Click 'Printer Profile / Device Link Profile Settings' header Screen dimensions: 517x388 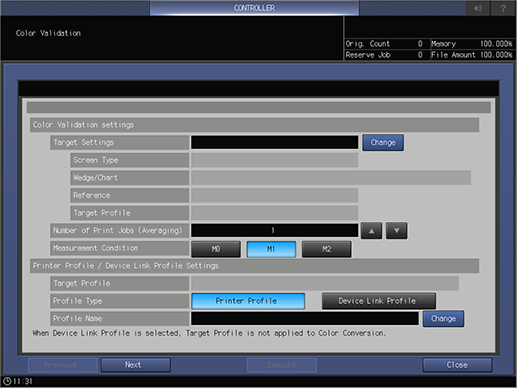tap(255, 266)
